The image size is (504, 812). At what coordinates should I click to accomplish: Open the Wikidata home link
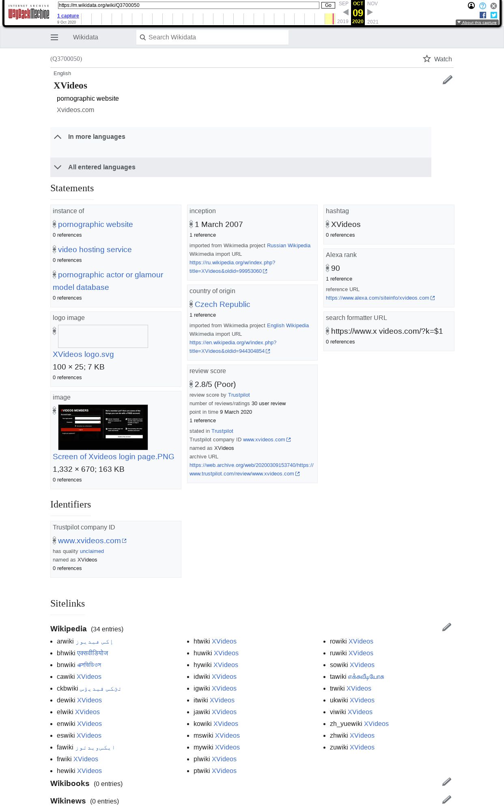click(x=86, y=37)
